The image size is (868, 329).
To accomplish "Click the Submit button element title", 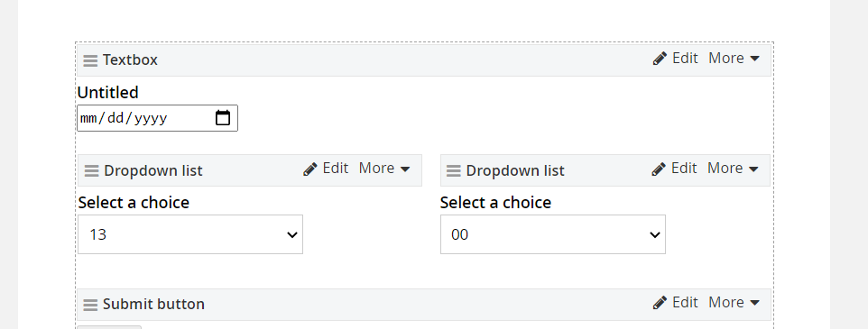I will pyautogui.click(x=153, y=304).
